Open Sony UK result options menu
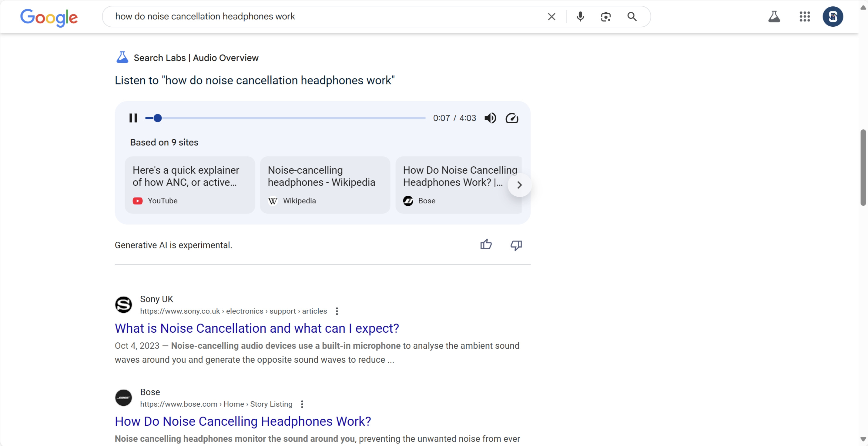 (x=337, y=311)
